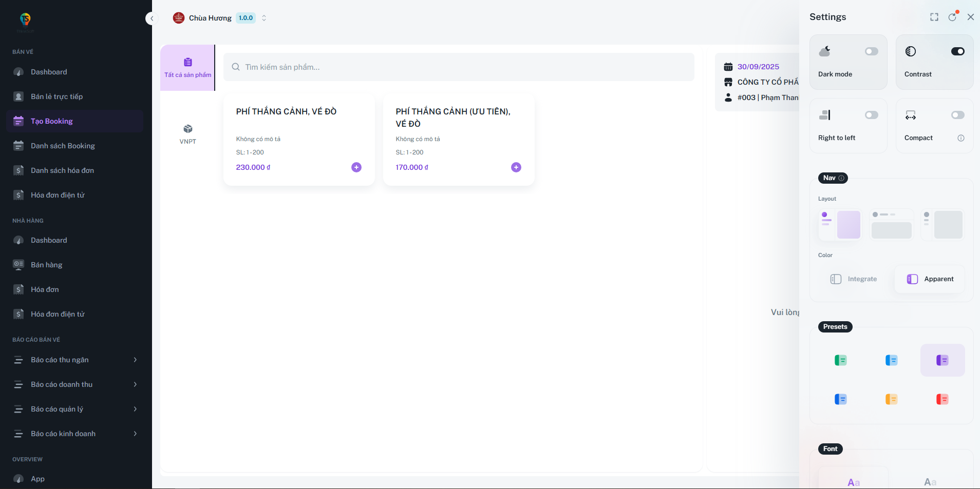Enable Dark mode
The width and height of the screenshot is (980, 489).
871,51
